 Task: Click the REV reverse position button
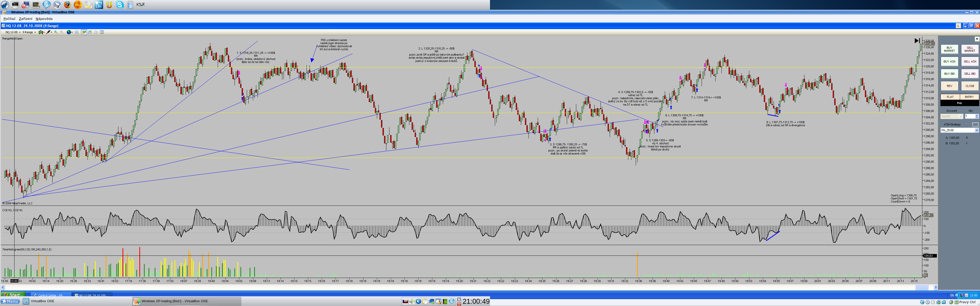click(x=949, y=86)
